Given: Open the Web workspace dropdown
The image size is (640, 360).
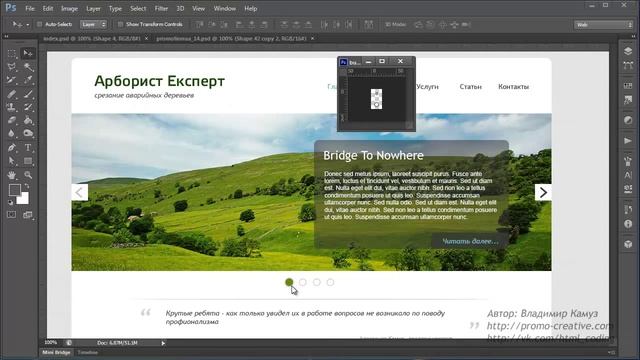Looking at the screenshot, I should [603, 25].
